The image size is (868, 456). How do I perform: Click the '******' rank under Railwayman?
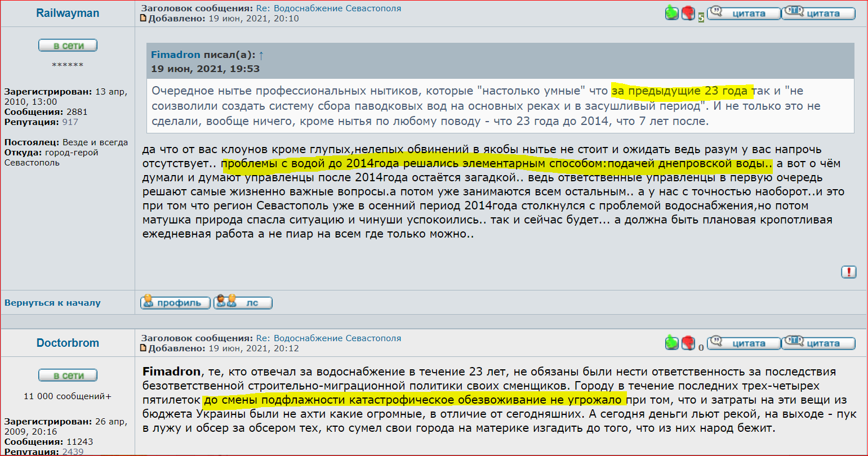click(x=68, y=65)
